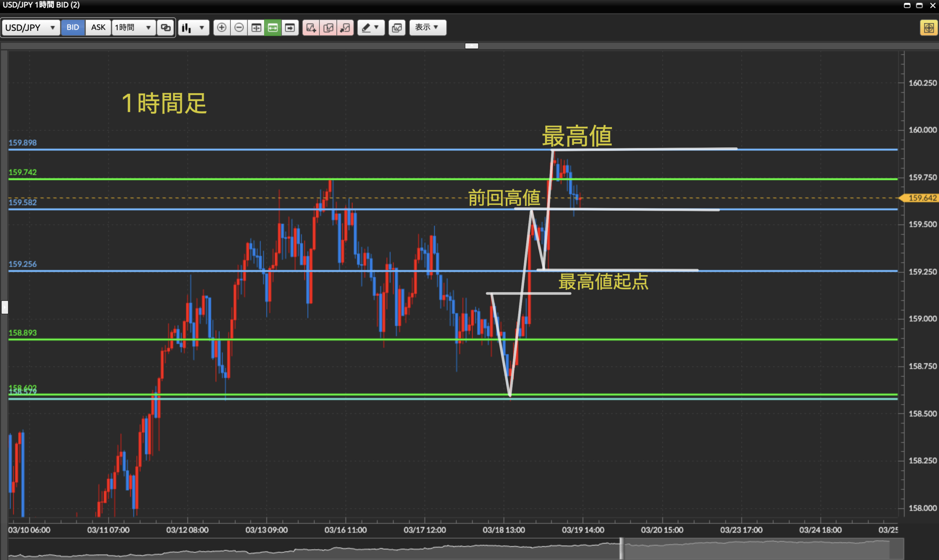Click the top panel collapse handle
This screenshot has height=560, width=939.
pos(471,46)
